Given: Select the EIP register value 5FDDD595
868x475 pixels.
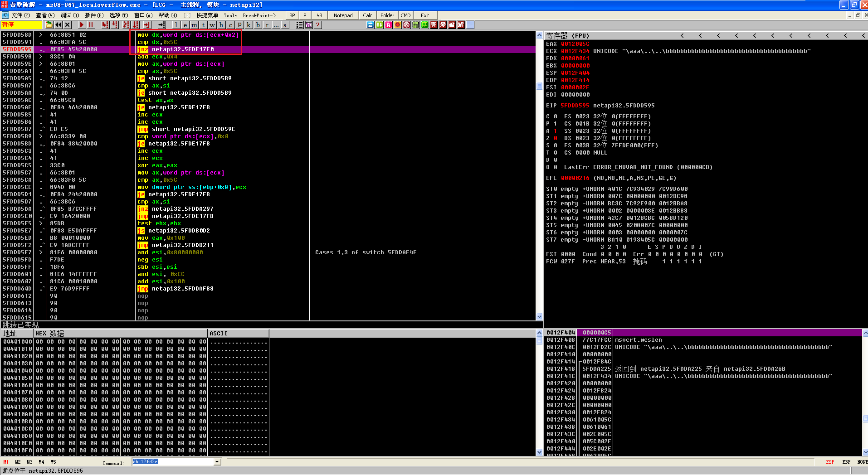Looking at the screenshot, I should click(575, 106).
